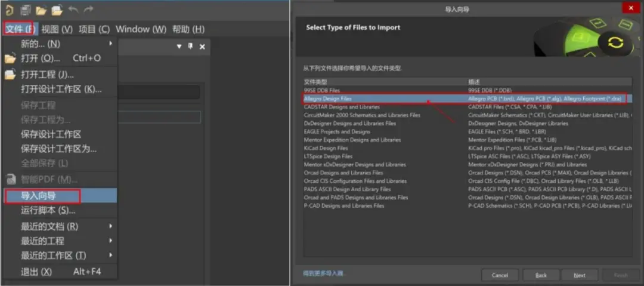This screenshot has height=286, width=644.
Task: Click the PDF icon beside 智能PDF (M)
Action: click(x=10, y=179)
